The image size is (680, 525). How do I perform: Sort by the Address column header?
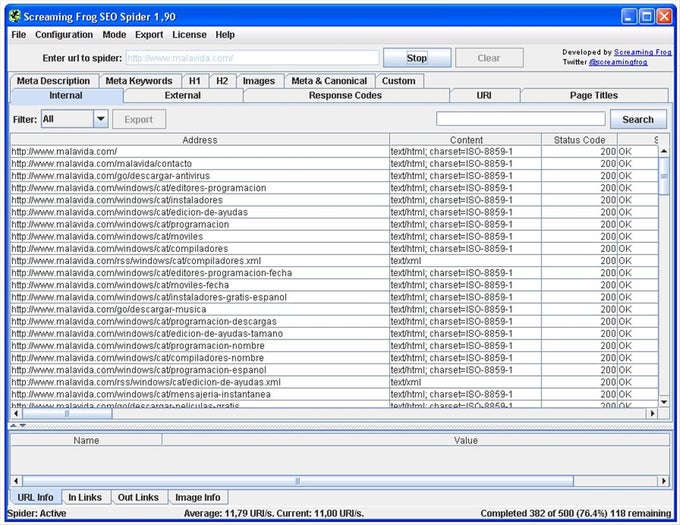(200, 140)
